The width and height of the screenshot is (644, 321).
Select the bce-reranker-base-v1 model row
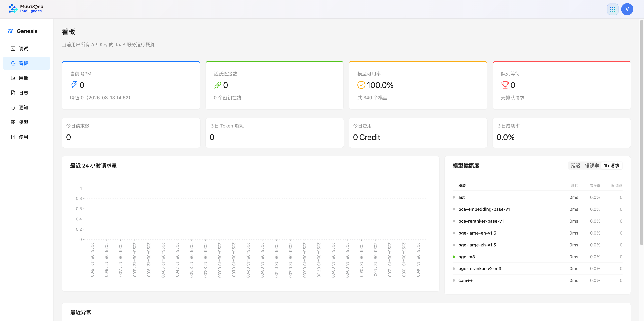coord(538,221)
